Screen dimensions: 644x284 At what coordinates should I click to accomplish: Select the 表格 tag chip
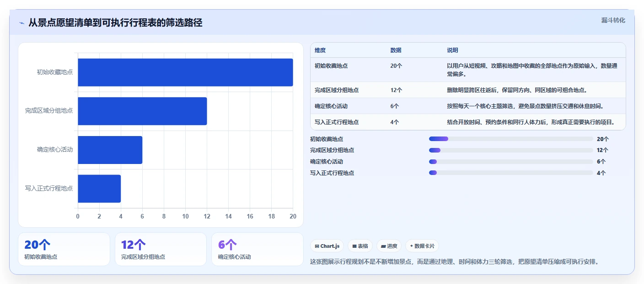pos(360,246)
